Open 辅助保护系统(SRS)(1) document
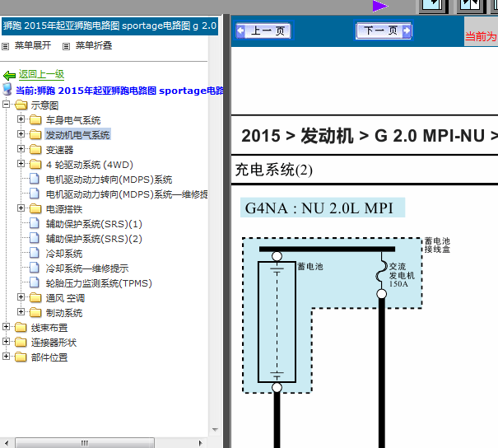Screen dimensions: 498x448 click(x=94, y=224)
